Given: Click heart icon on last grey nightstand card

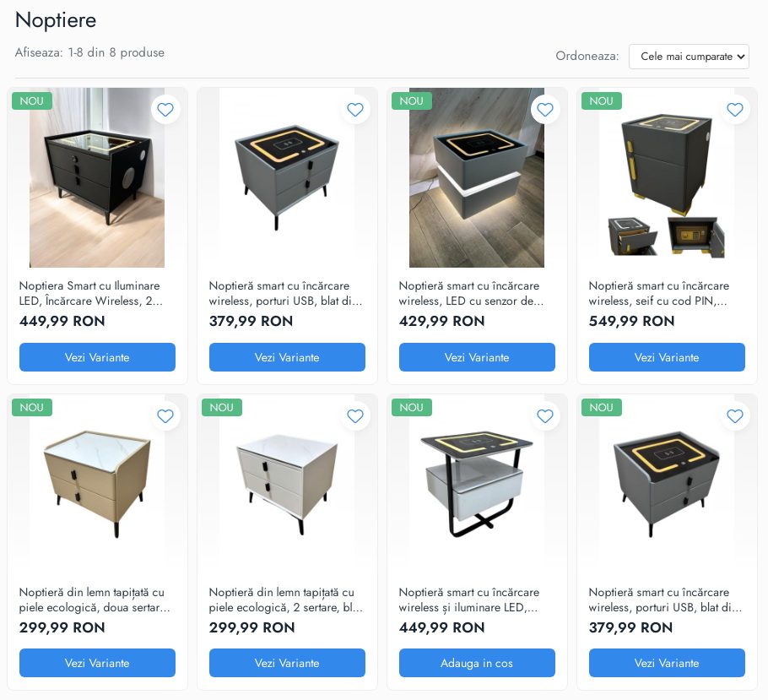Looking at the screenshot, I should (735, 416).
